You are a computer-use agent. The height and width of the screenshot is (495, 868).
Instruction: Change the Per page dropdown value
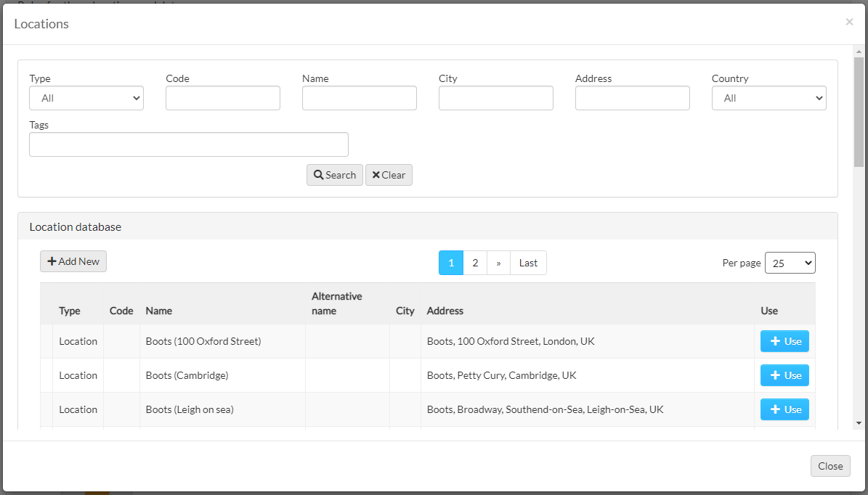[790, 263]
